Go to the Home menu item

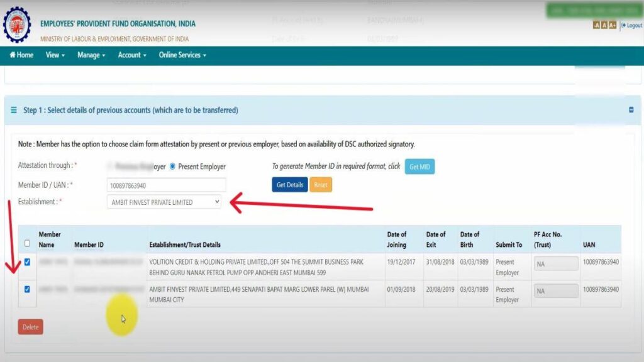click(x=21, y=55)
